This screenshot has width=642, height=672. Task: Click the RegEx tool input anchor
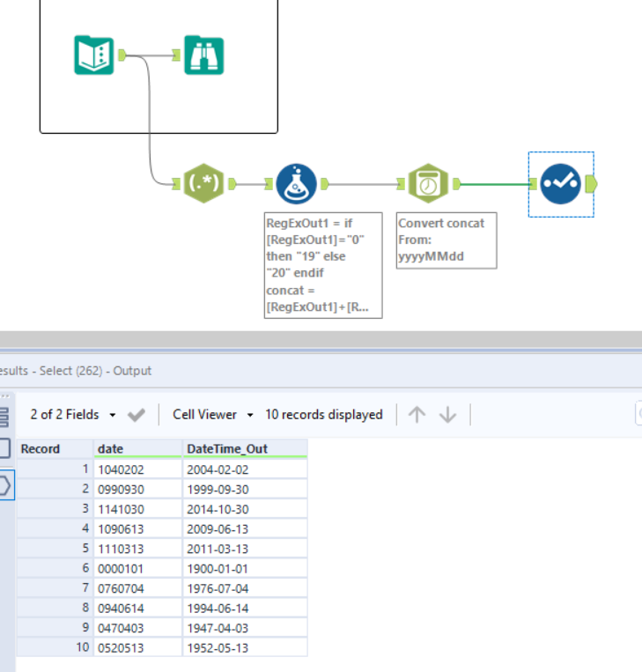click(x=176, y=184)
